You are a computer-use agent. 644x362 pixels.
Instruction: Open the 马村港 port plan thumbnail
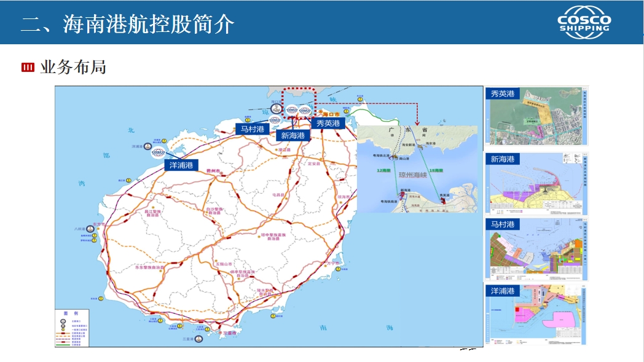click(536, 250)
